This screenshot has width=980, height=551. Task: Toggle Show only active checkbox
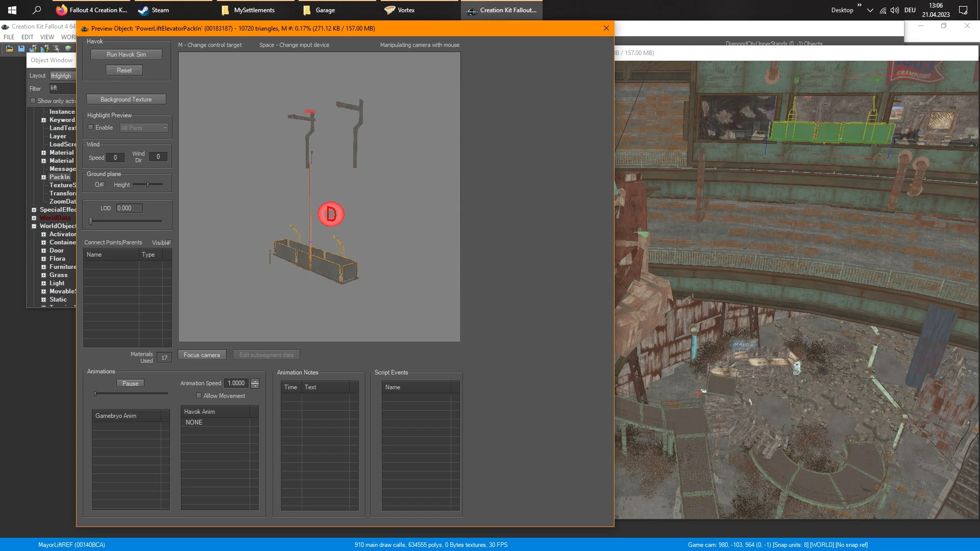[x=33, y=101]
